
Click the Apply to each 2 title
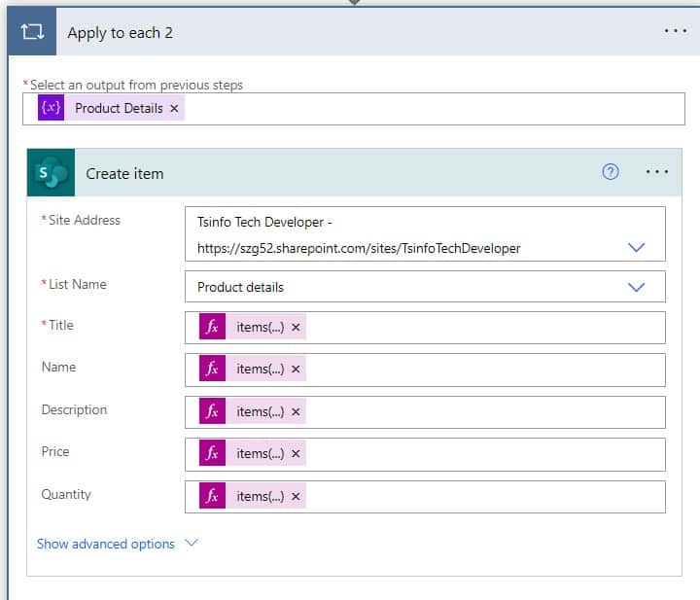[x=121, y=33]
